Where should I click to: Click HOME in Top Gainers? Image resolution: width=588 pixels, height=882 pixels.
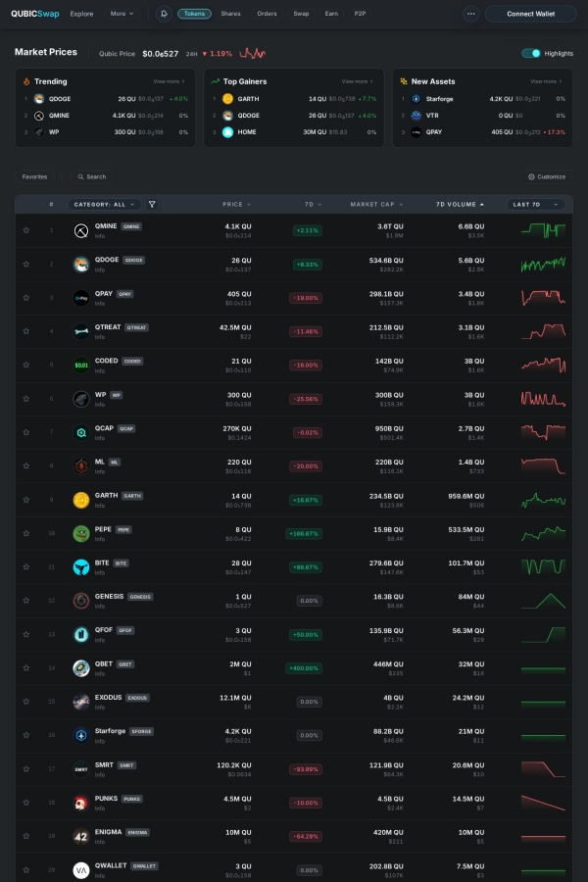coord(246,132)
